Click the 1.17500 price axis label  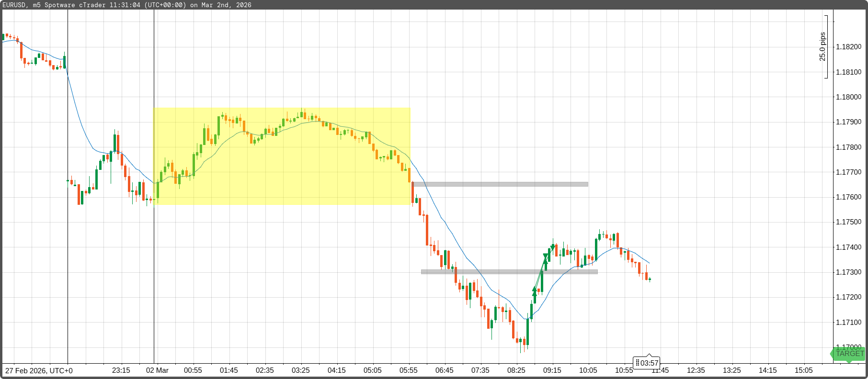(848, 222)
